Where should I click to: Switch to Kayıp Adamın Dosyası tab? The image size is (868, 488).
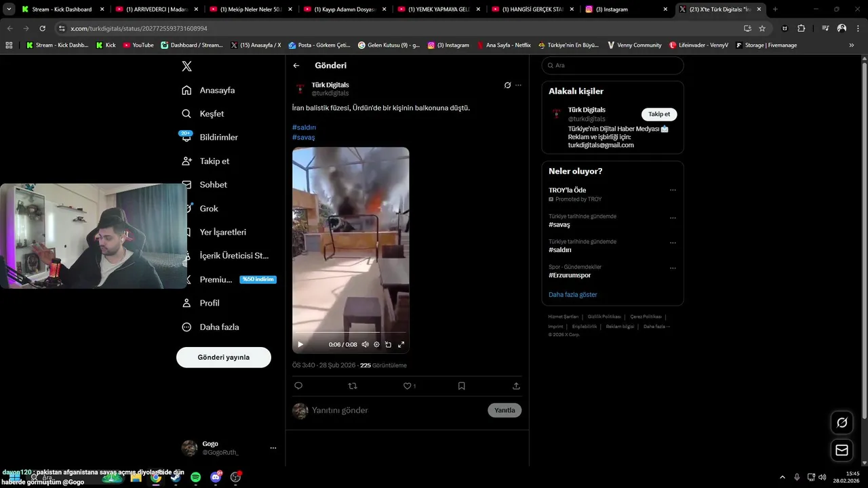coord(344,9)
